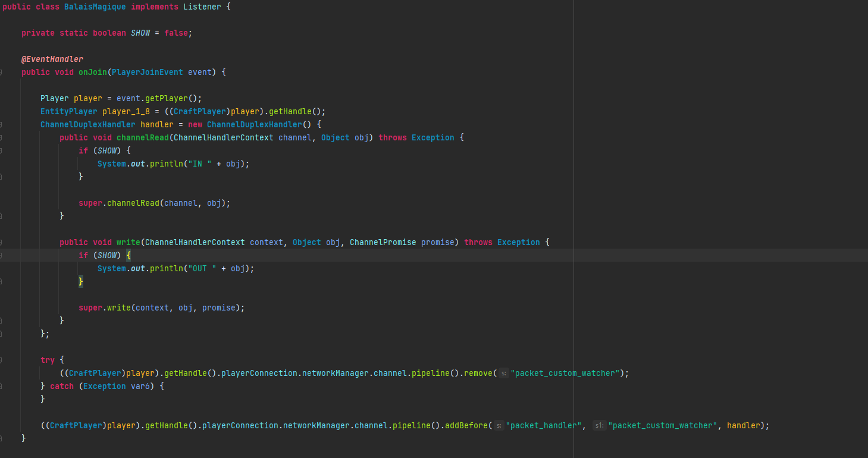Image resolution: width=868 pixels, height=458 pixels.
Task: Click the false literal
Action: (176, 33)
